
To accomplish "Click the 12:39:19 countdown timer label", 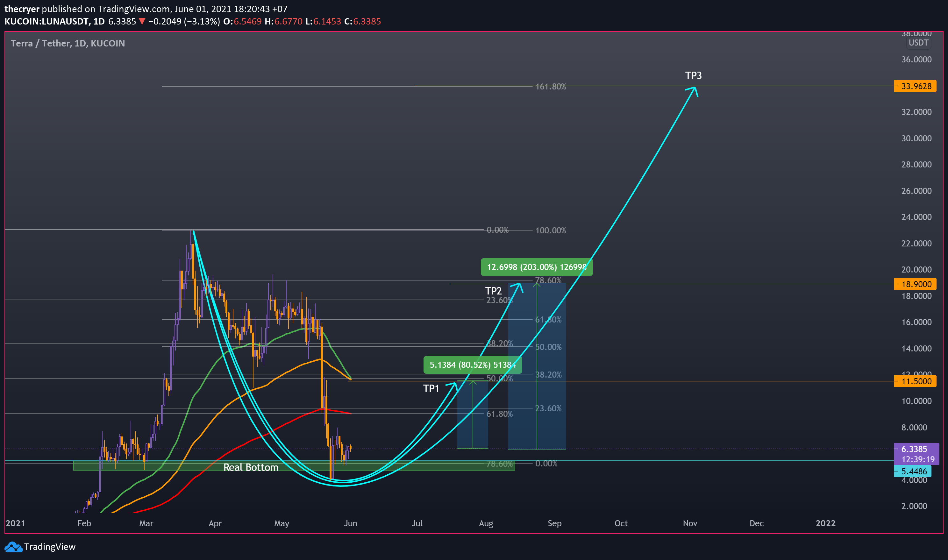I will tap(918, 459).
